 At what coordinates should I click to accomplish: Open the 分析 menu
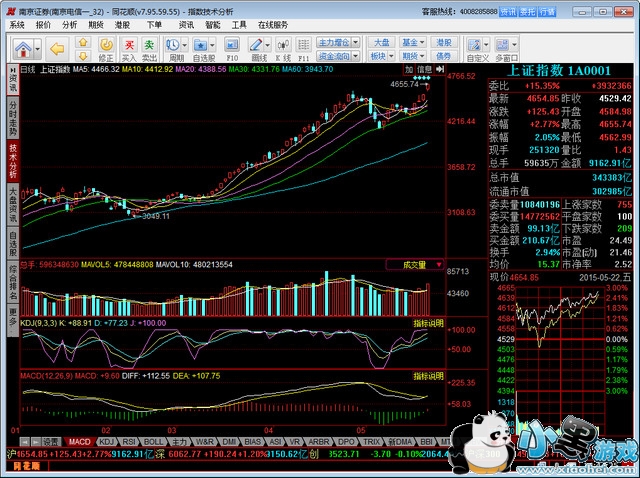69,25
